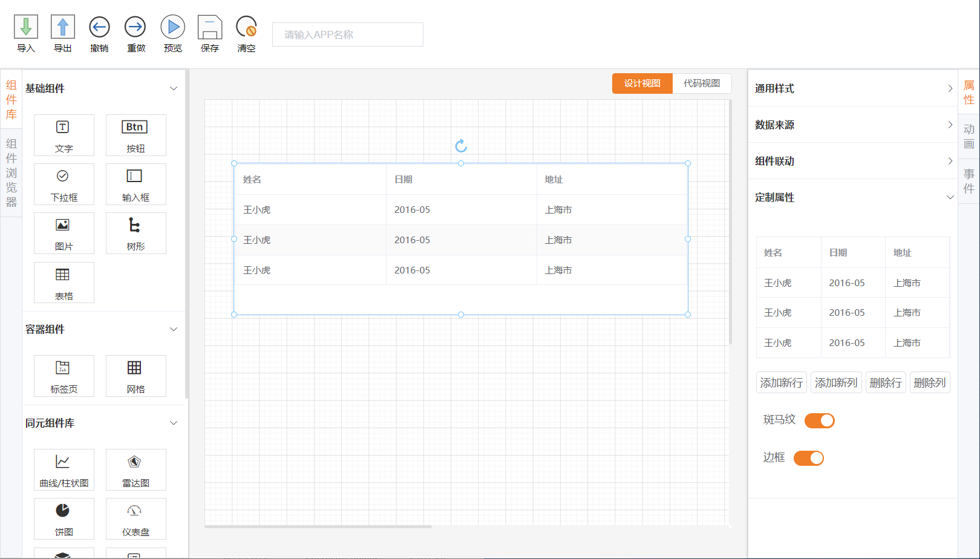The width and height of the screenshot is (980, 559).
Task: Click the 导入 import icon
Action: 26,27
